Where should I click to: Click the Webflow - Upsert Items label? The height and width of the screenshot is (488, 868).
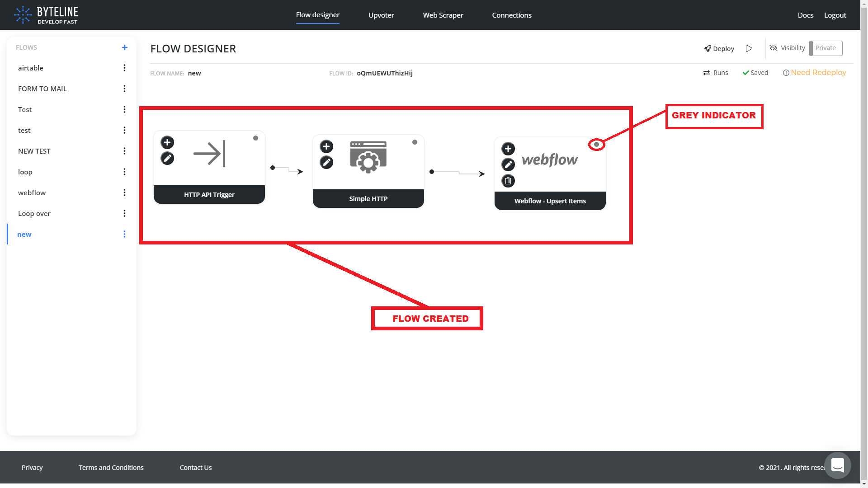[x=550, y=201]
